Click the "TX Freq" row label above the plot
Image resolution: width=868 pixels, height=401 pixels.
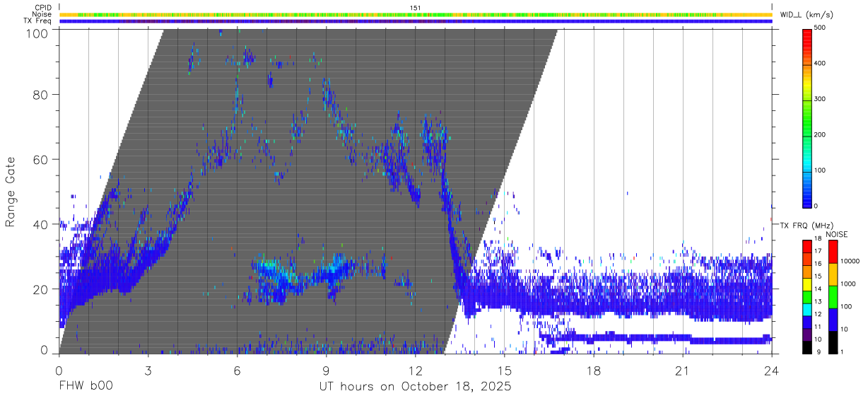(38, 21)
